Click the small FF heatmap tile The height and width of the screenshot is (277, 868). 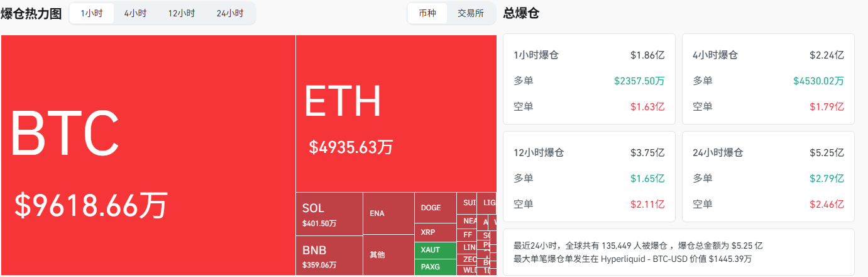tap(468, 234)
